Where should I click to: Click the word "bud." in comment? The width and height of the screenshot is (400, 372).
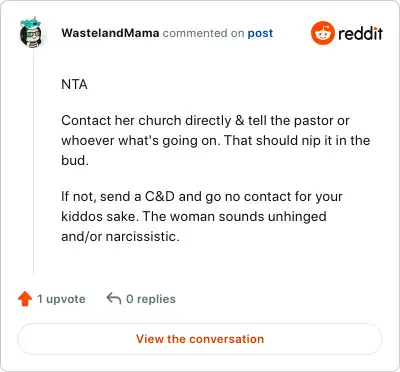pyautogui.click(x=75, y=160)
